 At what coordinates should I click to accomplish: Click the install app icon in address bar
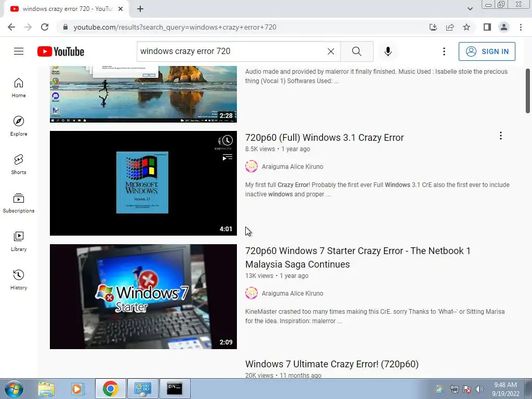pyautogui.click(x=433, y=27)
